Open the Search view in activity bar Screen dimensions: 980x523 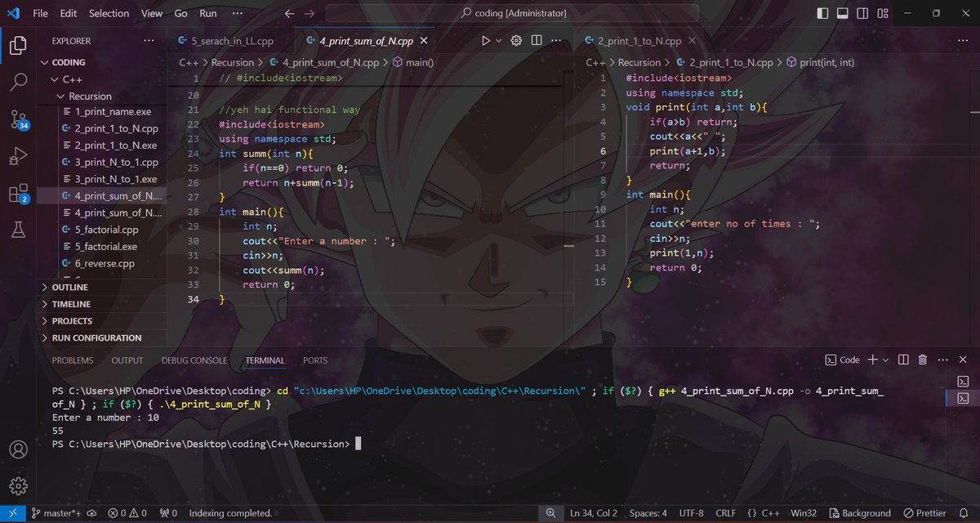point(18,82)
